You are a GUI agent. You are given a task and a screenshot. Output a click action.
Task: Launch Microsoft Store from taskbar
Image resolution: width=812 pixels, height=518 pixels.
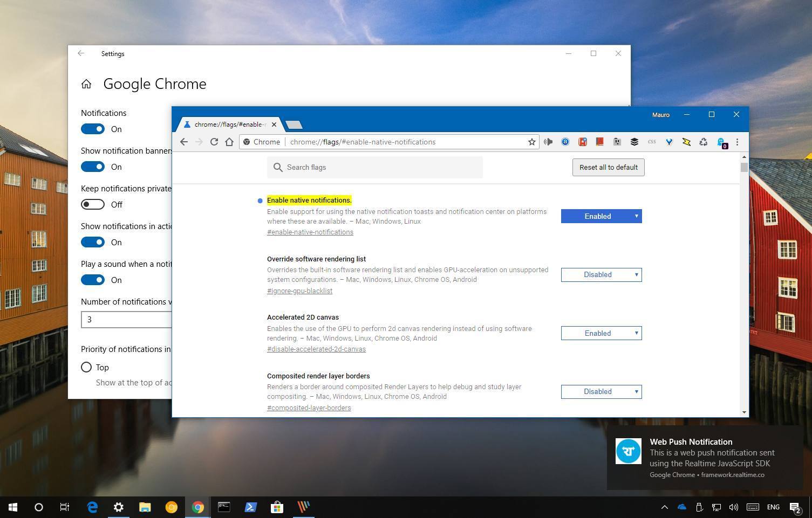(x=277, y=507)
